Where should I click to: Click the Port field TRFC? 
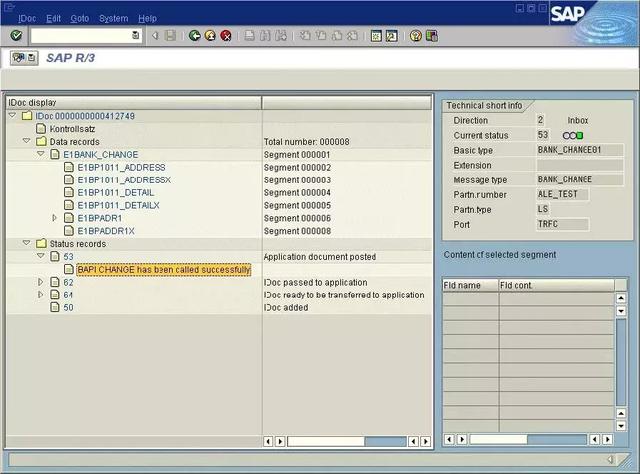pos(562,224)
